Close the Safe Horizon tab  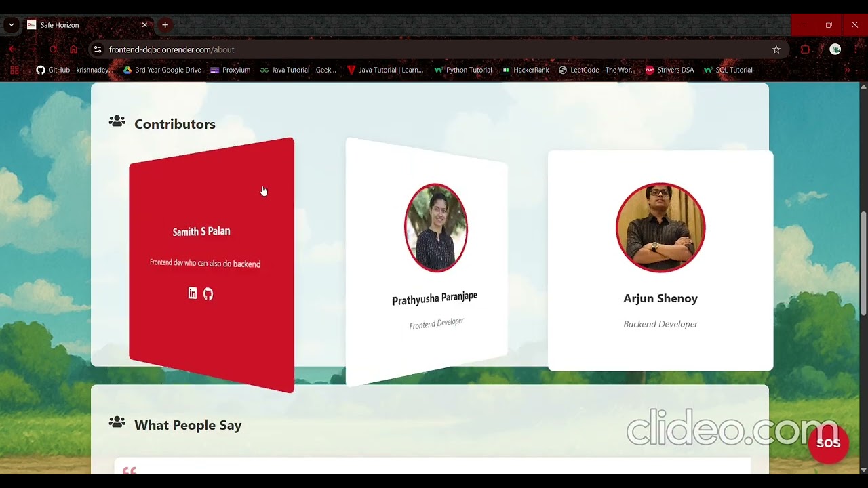(x=144, y=25)
